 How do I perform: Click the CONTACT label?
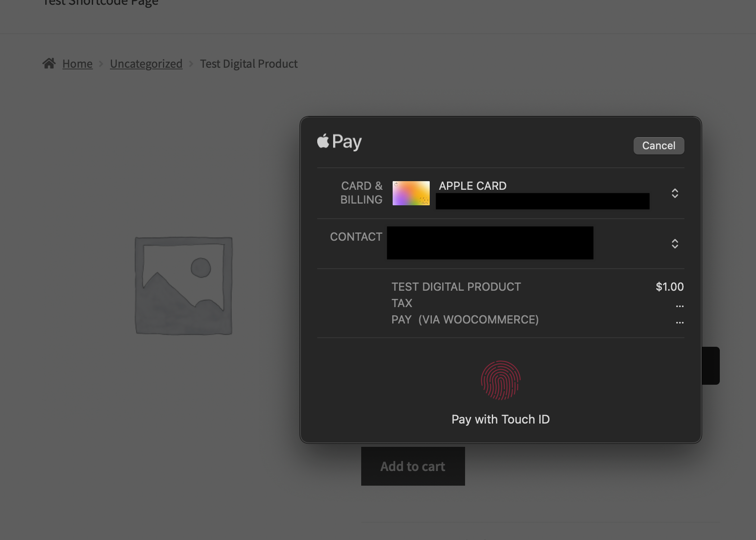[356, 237]
